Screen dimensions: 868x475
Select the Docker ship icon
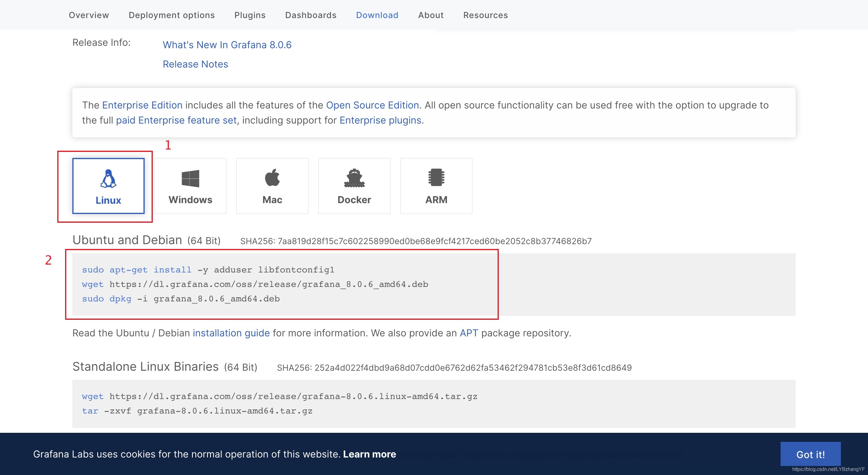click(x=354, y=178)
